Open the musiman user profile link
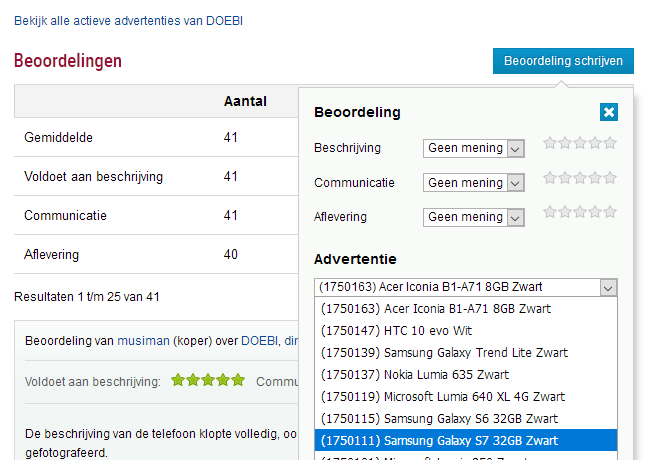The image size is (663, 460). point(143,341)
